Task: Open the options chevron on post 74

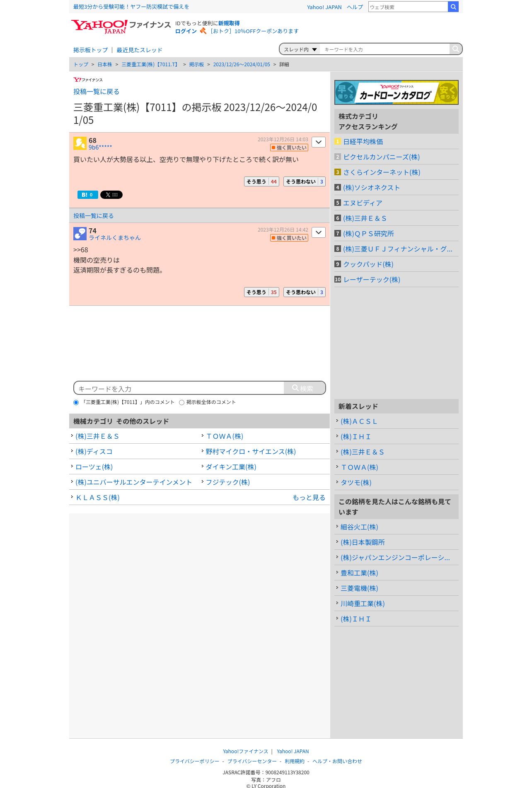Action: tap(319, 232)
